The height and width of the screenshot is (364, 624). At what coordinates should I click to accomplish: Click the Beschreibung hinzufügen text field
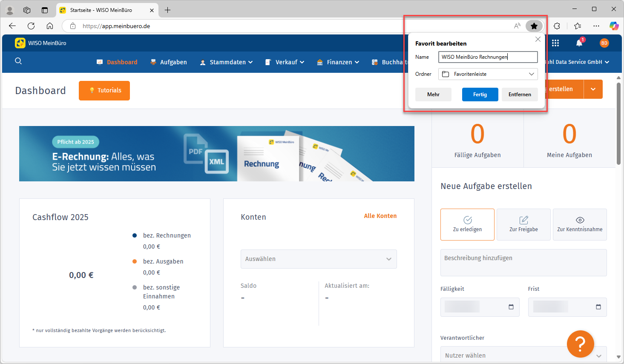tap(523, 263)
